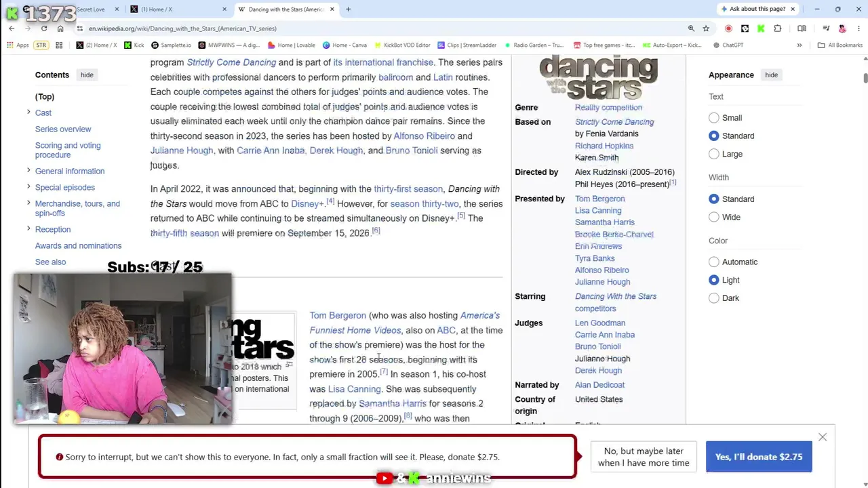Image resolution: width=868 pixels, height=488 pixels.
Task: Open the Chrome profile avatar
Action: pyautogui.click(x=842, y=28)
